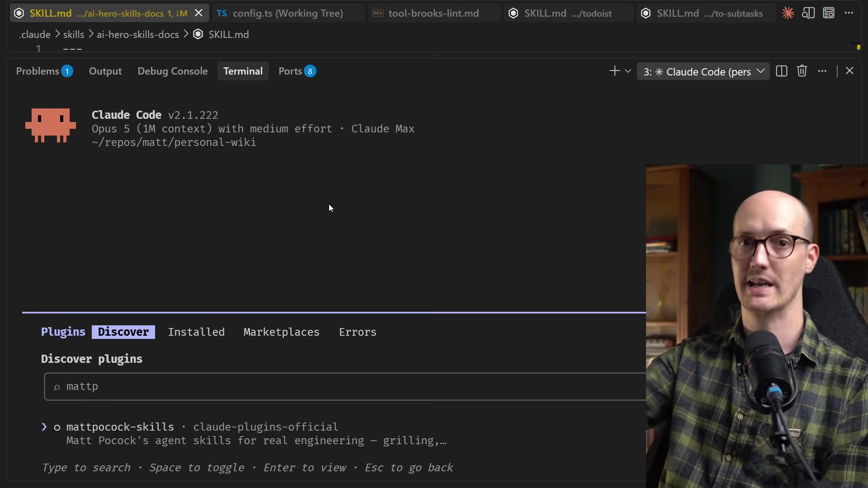868x488 pixels.
Task: Focus the plugin search field containing mattp
Action: pyautogui.click(x=345, y=387)
